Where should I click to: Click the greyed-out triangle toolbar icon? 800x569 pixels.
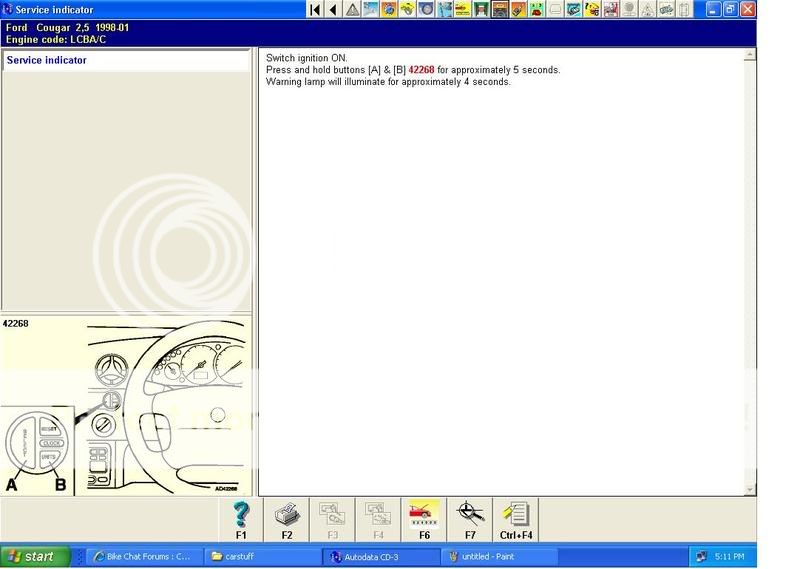tap(647, 9)
